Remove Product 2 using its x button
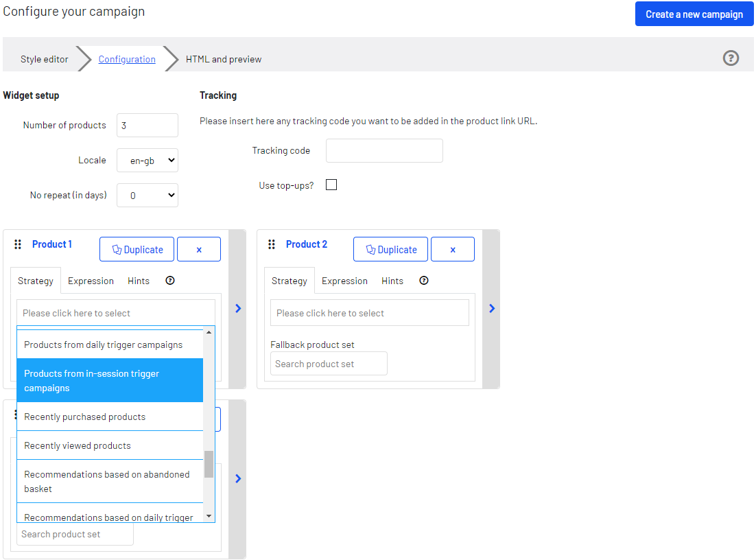This screenshot has width=756, height=560. [x=452, y=249]
